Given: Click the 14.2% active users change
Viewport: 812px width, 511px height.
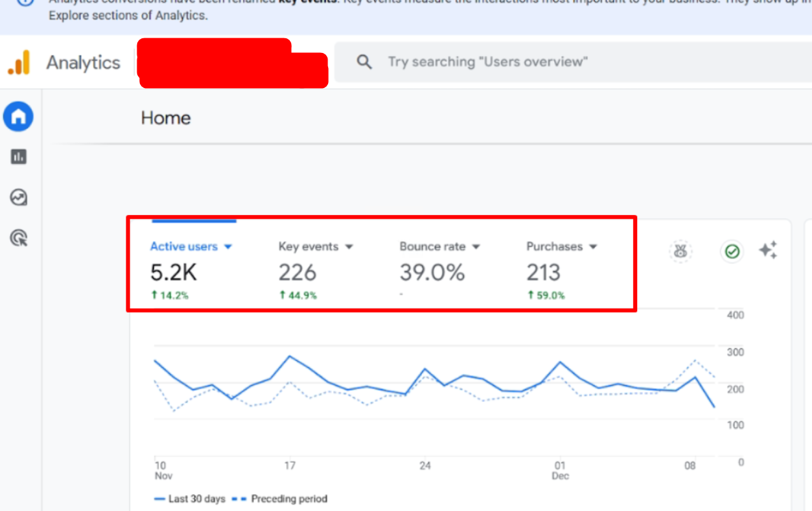Looking at the screenshot, I should point(170,295).
